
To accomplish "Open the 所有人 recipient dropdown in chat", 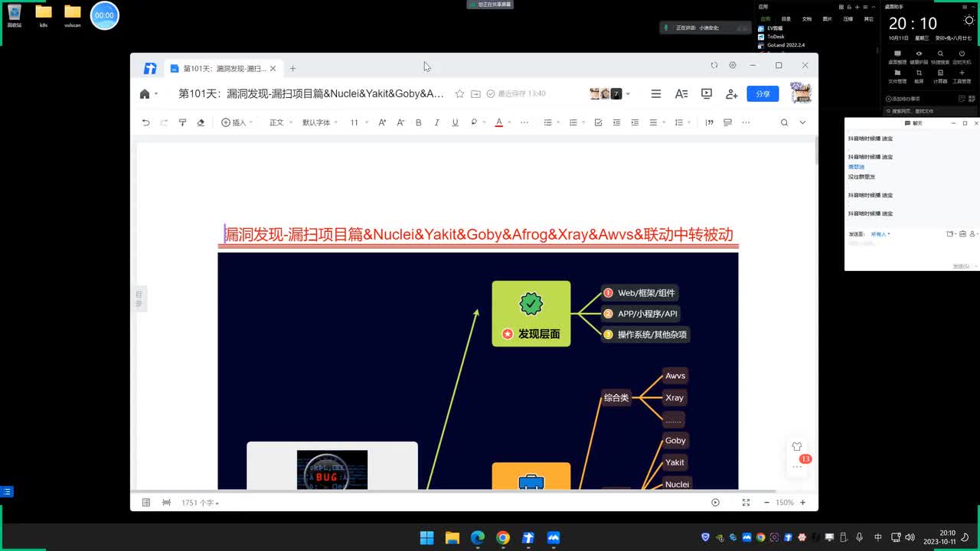I will point(880,234).
